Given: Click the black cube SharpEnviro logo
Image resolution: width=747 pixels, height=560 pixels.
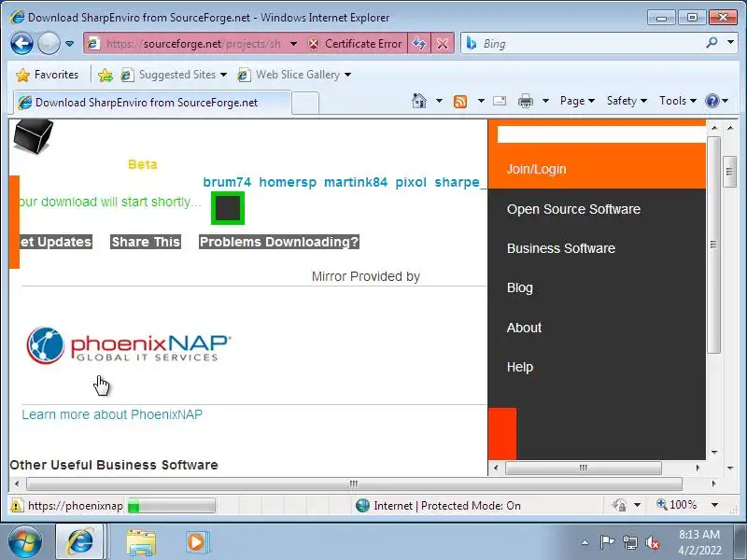Looking at the screenshot, I should point(34,136).
